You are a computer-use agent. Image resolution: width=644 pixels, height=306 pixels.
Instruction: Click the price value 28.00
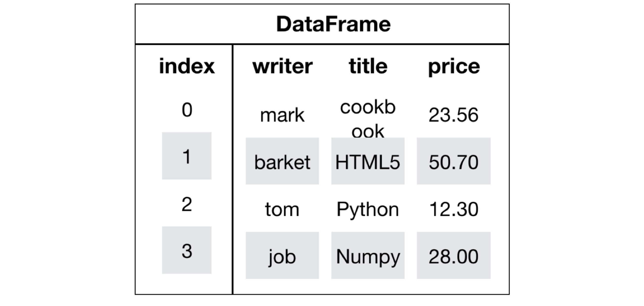(453, 256)
